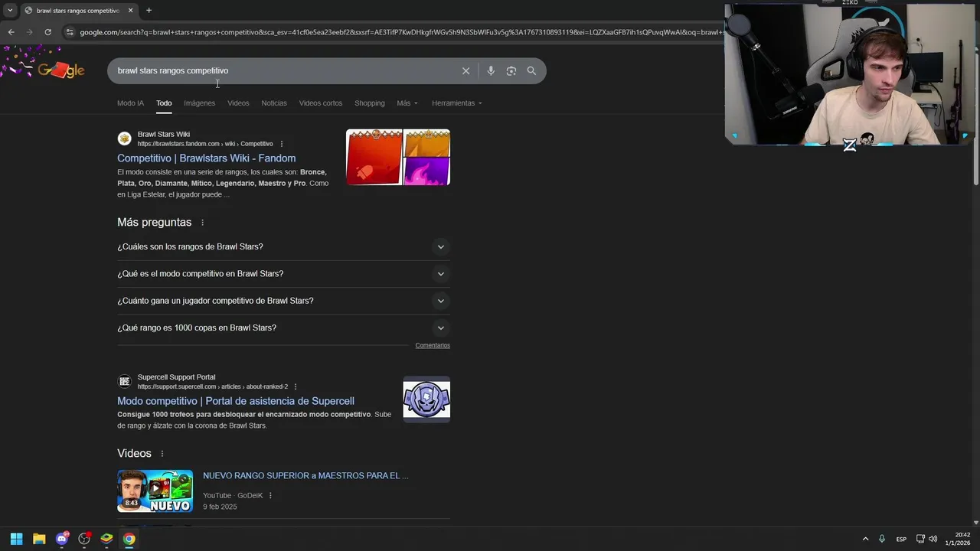Clear the search box with X icon
Screen dimensions: 980x551
pos(465,70)
